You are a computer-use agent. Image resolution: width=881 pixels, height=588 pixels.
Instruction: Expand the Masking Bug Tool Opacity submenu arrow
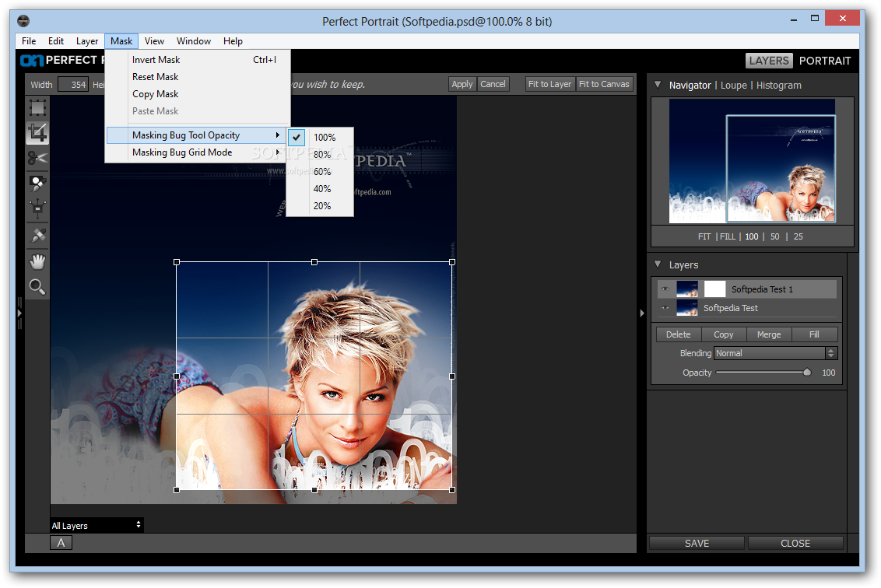pyautogui.click(x=278, y=135)
